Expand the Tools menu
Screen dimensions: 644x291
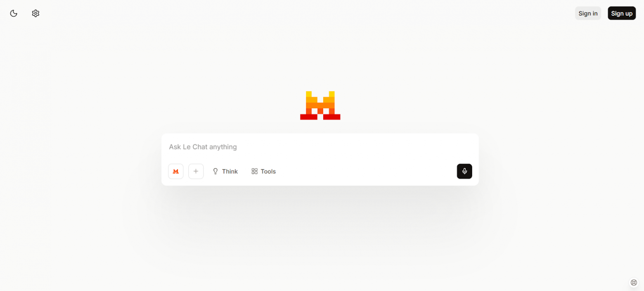pyautogui.click(x=263, y=171)
